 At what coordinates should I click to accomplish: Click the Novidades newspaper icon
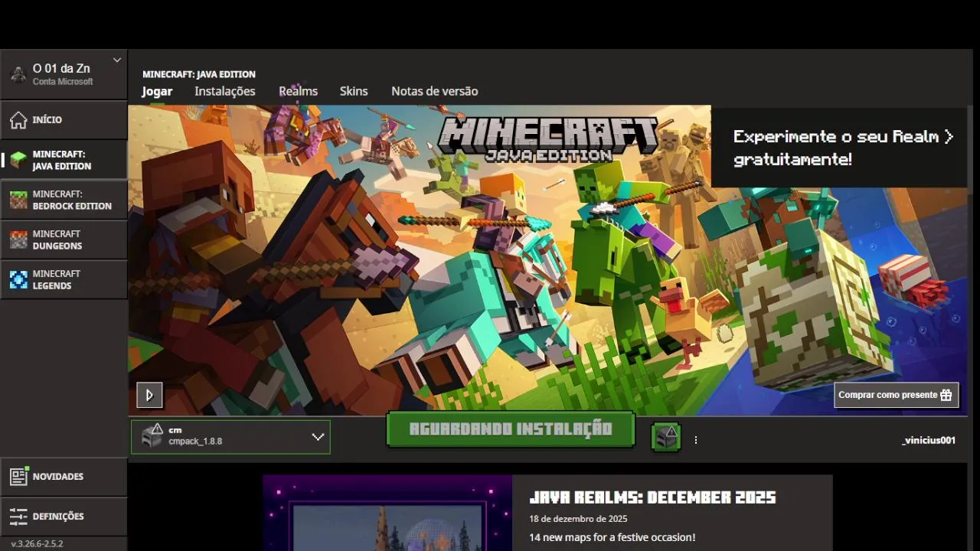pos(18,477)
